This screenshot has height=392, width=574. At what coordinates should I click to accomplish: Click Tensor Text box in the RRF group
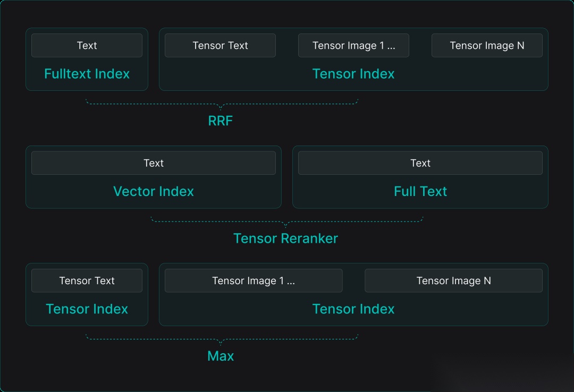[220, 45]
